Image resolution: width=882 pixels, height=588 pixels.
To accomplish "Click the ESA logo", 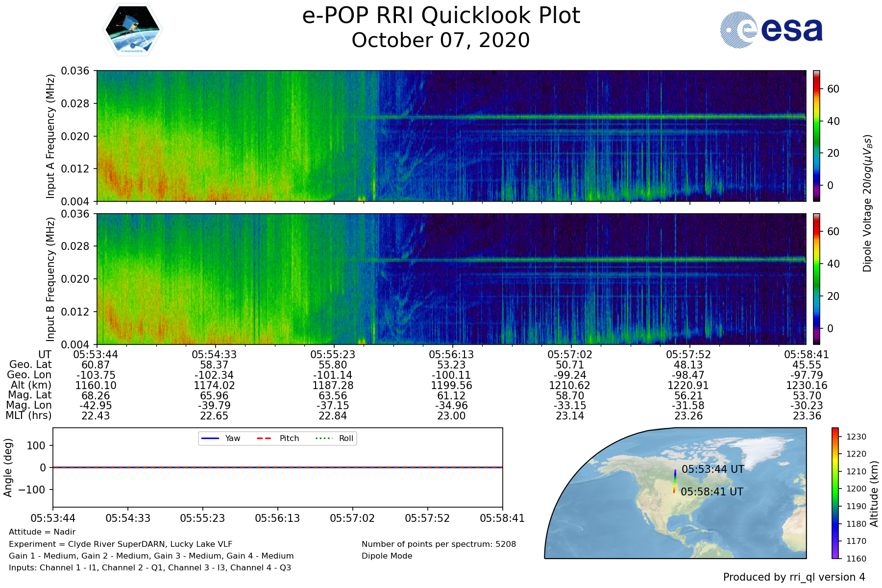I will (x=771, y=30).
